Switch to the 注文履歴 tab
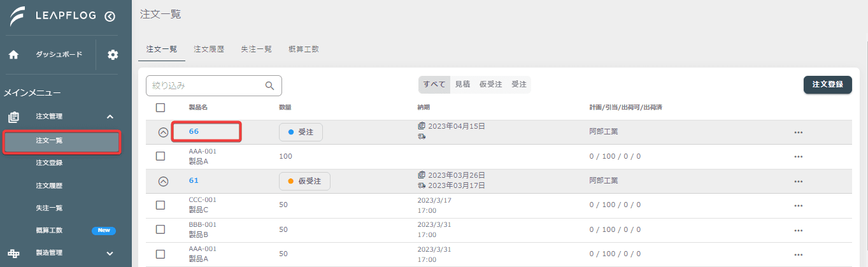This screenshot has height=267, width=868. click(209, 49)
